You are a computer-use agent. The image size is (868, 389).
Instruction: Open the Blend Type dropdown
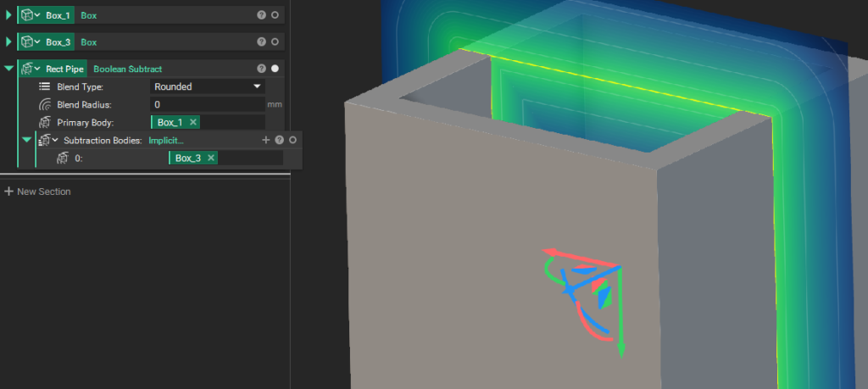(x=208, y=86)
